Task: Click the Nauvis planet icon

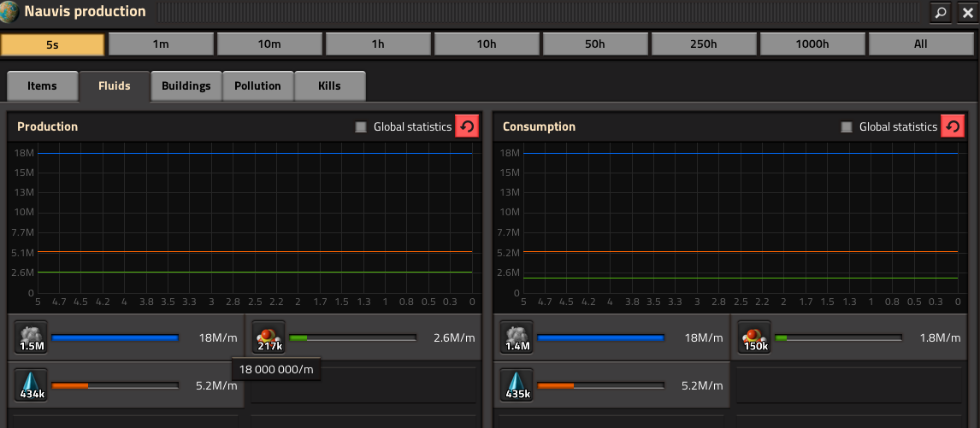Action: click(9, 11)
